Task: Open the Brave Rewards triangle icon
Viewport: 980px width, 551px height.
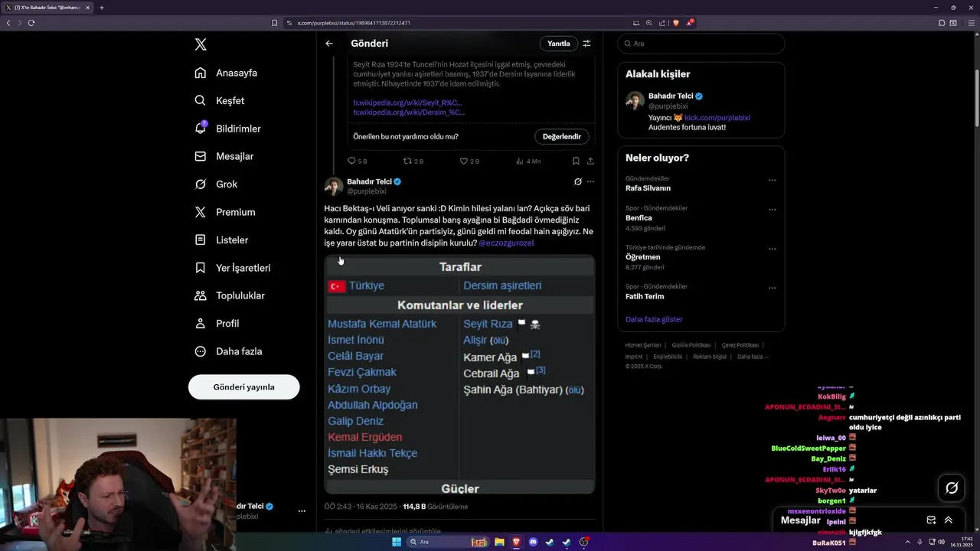Action: pos(689,23)
